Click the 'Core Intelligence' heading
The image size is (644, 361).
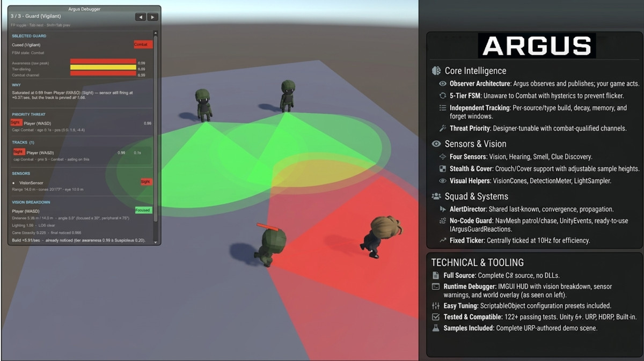475,71
